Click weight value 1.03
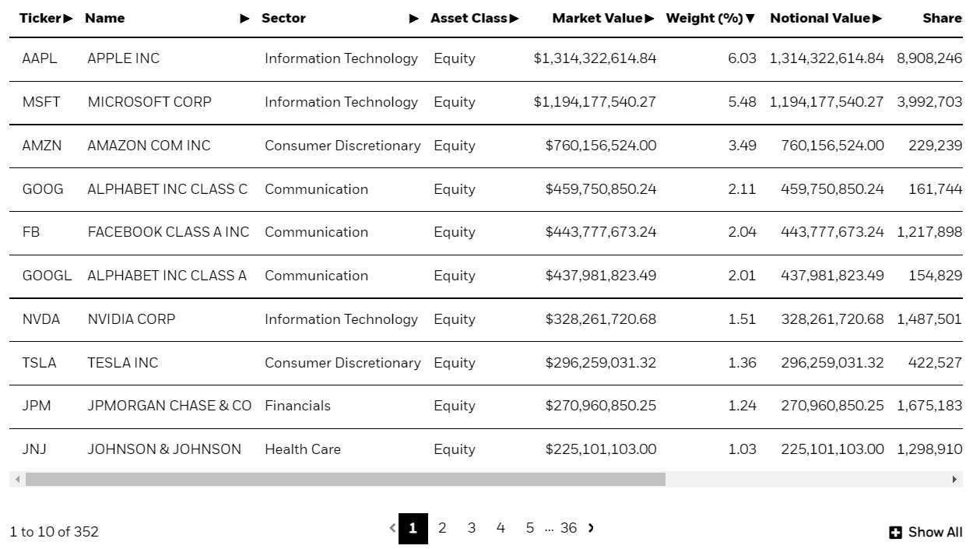This screenshot has height=549, width=980. tap(742, 449)
